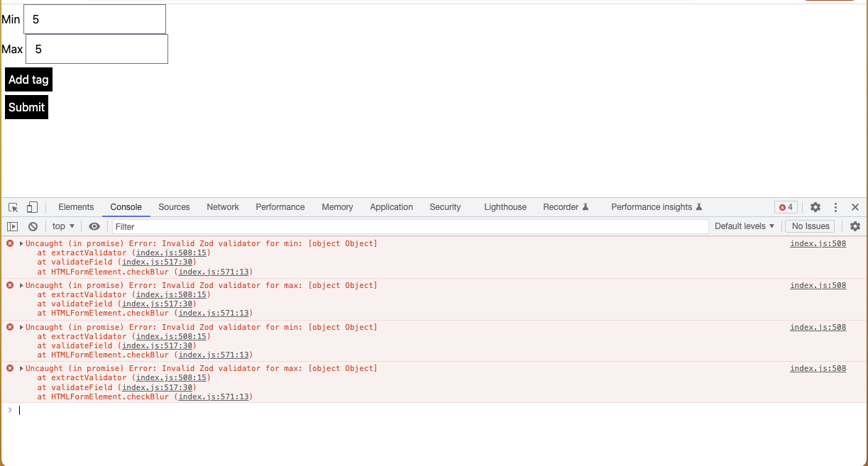Open the 'Default levels' dropdown

(744, 226)
